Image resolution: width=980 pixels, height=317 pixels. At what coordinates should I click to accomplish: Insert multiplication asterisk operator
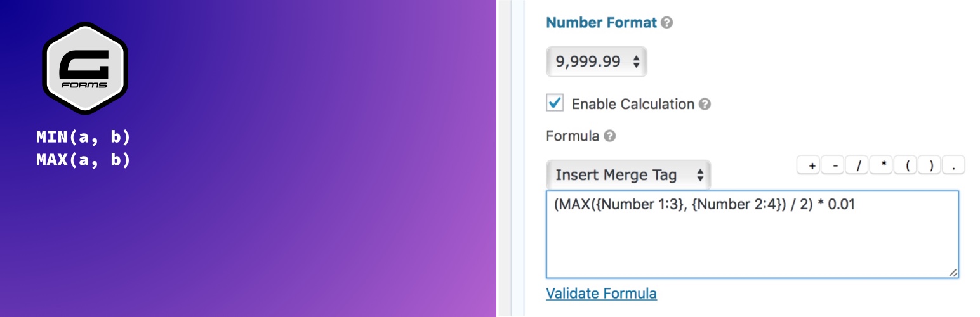[882, 166]
